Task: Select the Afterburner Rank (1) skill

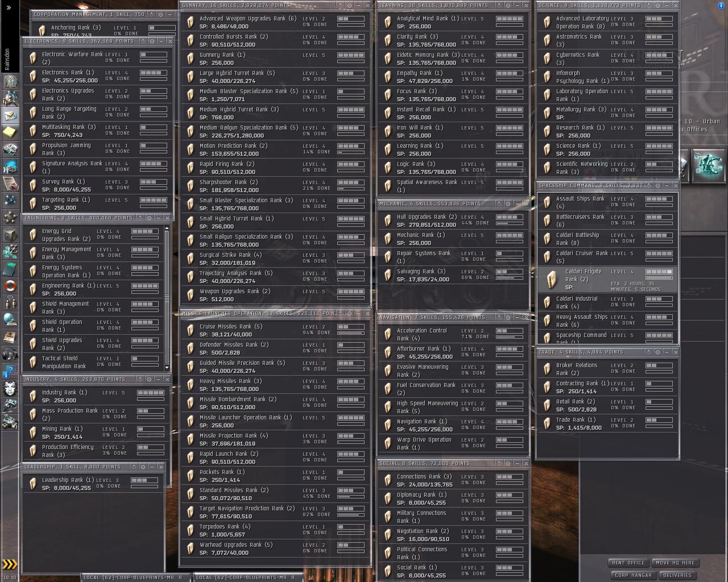Action: [453, 352]
